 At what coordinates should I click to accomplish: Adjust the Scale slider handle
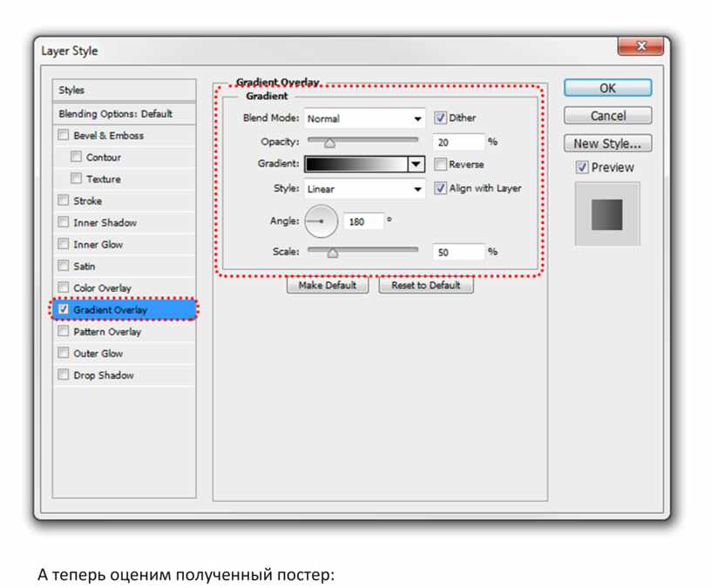[x=332, y=253]
